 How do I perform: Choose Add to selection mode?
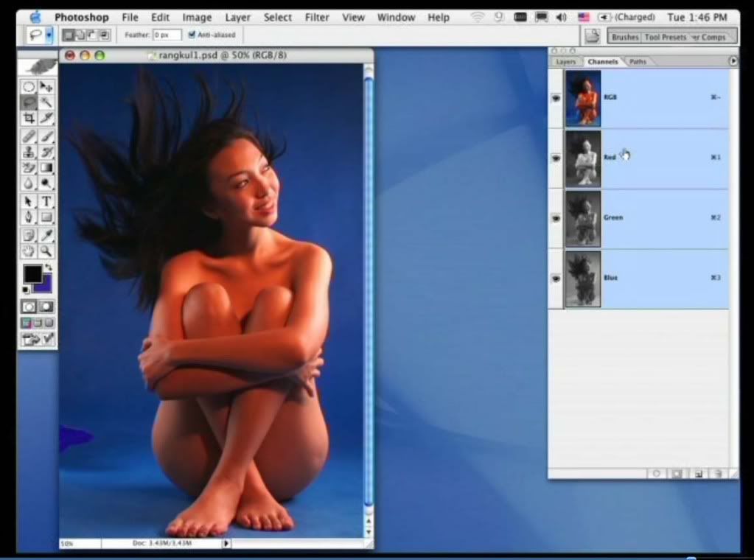[x=81, y=35]
